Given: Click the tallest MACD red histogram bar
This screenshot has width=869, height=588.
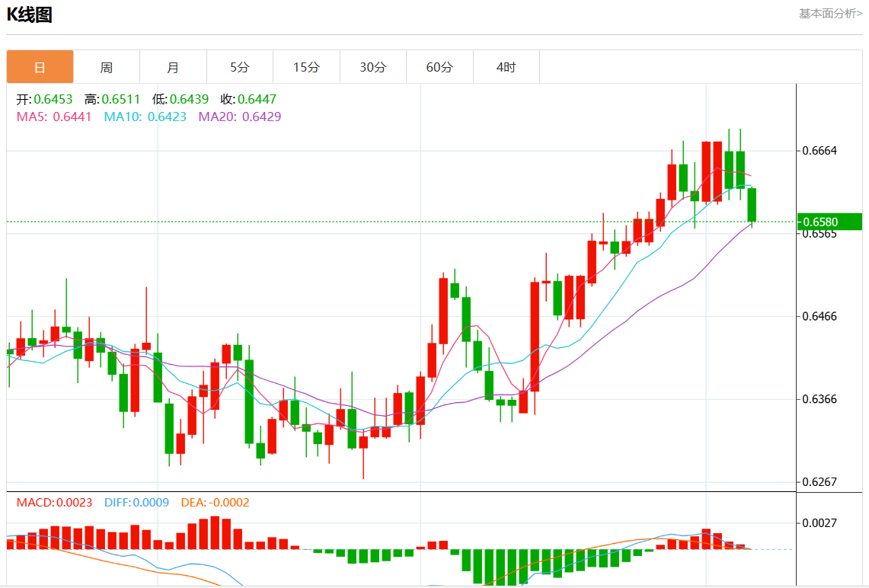Looking at the screenshot, I should click(x=215, y=532).
